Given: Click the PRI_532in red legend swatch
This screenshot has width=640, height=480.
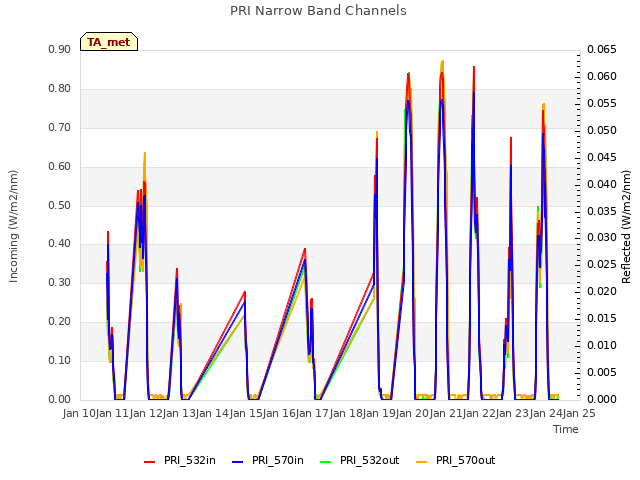Looking at the screenshot, I should click(149, 461).
